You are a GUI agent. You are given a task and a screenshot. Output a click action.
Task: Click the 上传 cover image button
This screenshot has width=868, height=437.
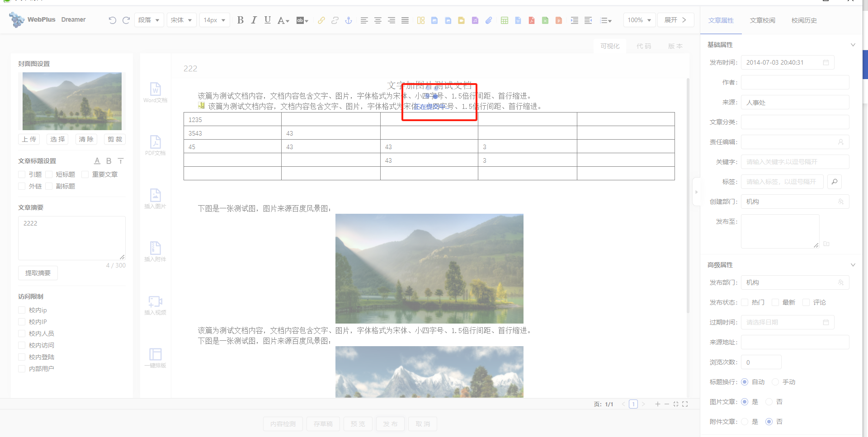click(29, 139)
